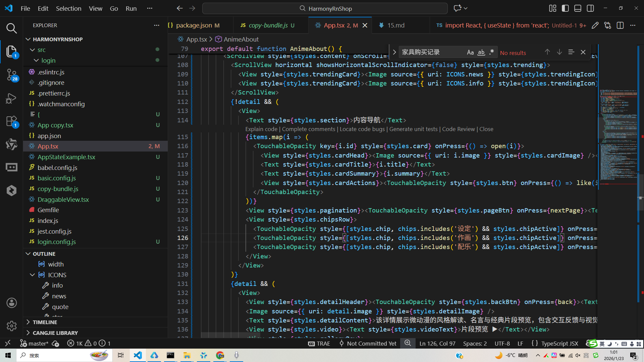Screen dimensions: 644x362
Task: Open the Extensions view
Action: (x=11, y=121)
